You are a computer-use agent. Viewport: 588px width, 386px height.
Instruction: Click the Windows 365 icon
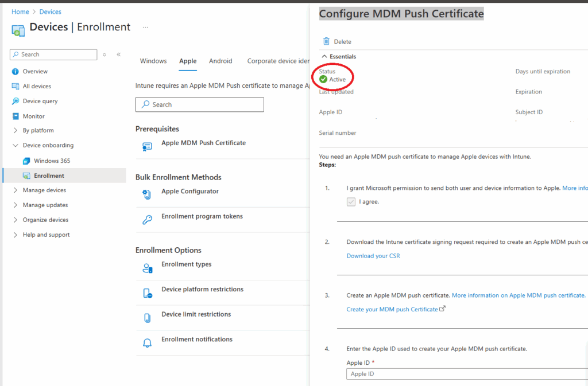(x=26, y=161)
